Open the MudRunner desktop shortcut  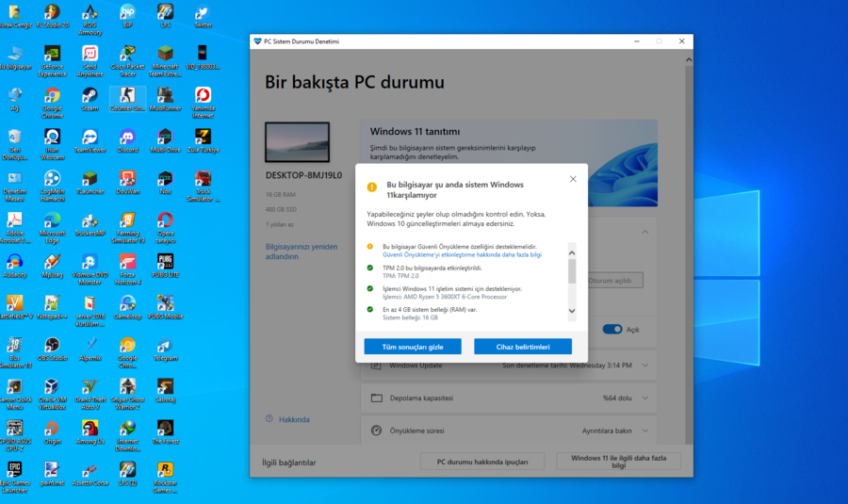[x=166, y=99]
